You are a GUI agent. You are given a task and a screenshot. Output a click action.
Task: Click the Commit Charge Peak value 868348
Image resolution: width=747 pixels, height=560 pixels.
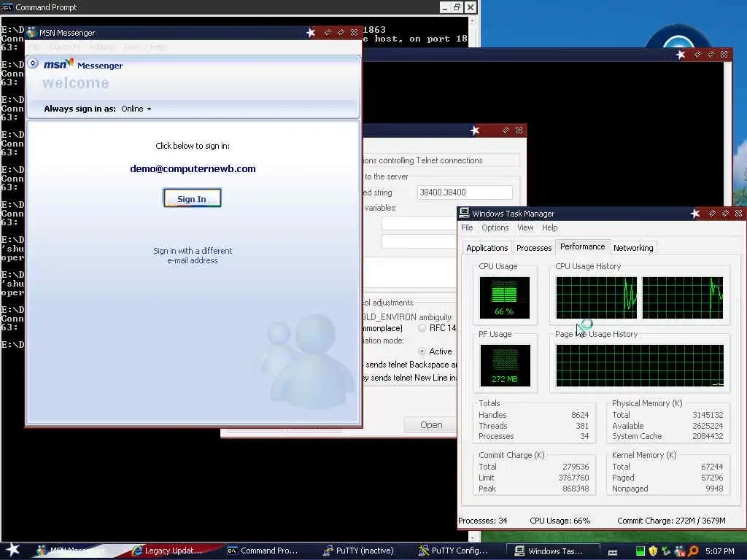click(576, 489)
